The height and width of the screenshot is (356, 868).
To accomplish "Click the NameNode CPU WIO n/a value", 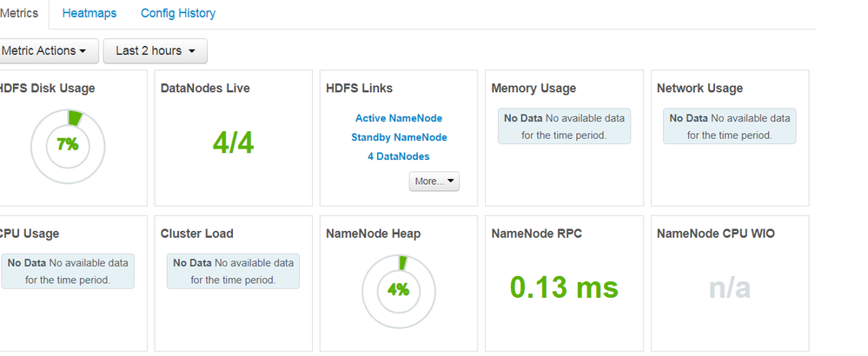I will 729,287.
